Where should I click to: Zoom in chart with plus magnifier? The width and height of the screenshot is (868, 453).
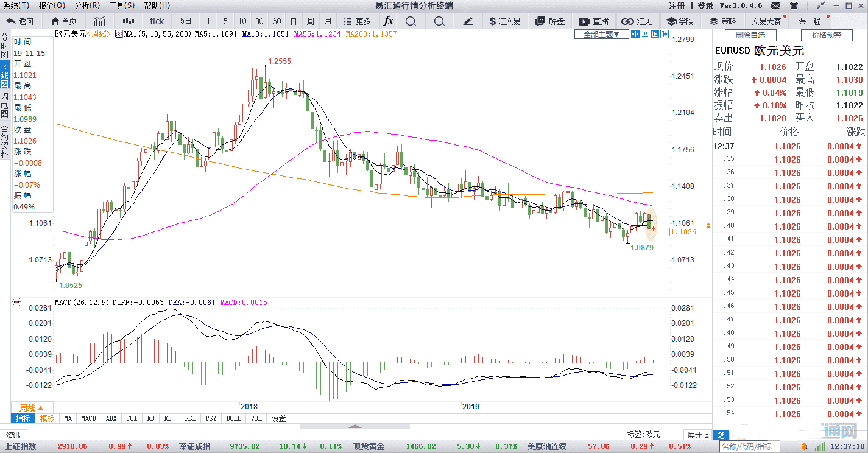(x=439, y=21)
